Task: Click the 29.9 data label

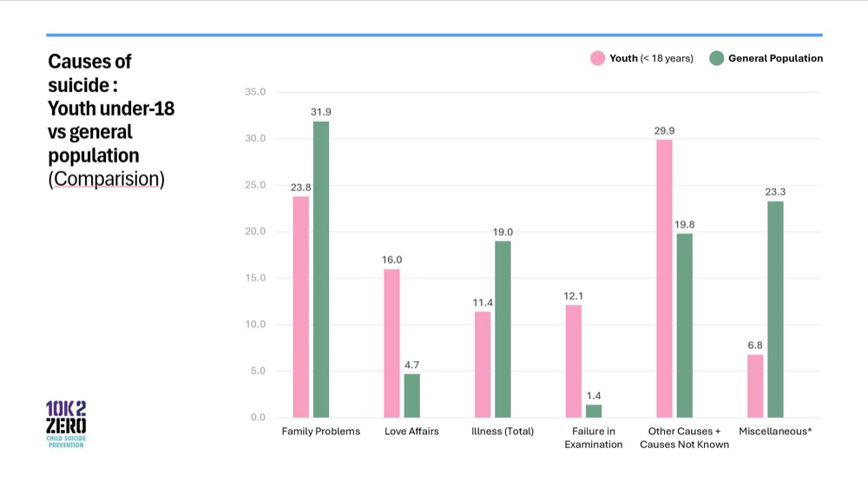Action: click(x=664, y=131)
